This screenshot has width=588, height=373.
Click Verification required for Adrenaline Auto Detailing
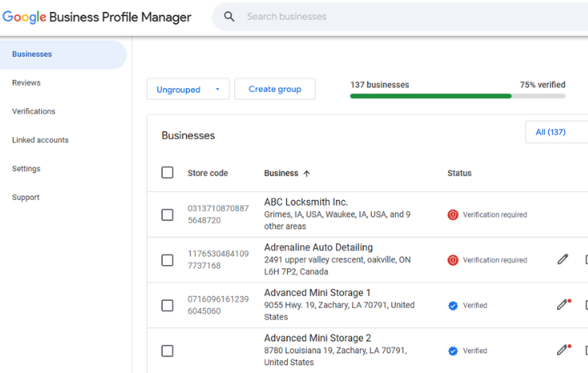[x=494, y=260]
